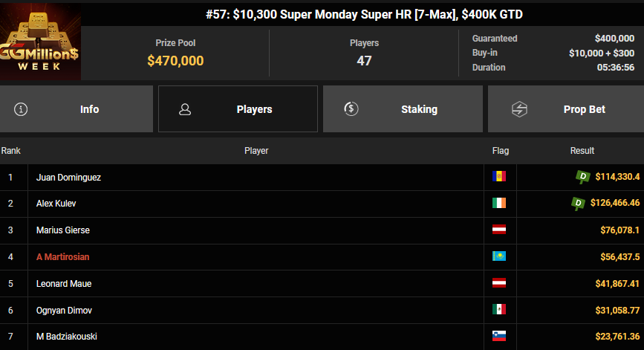Click Juan Dominguez's green deal badge
This screenshot has width=644, height=350.
(582, 176)
